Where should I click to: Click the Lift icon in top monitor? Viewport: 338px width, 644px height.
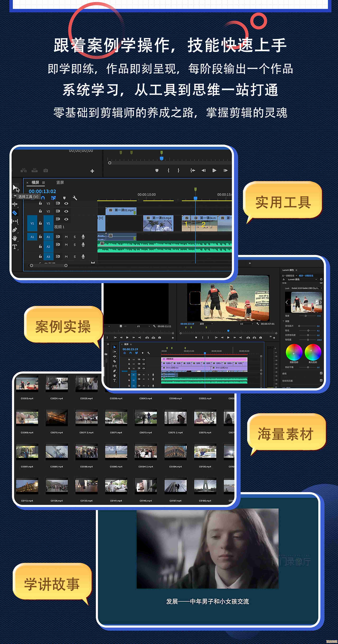pos(24,171)
